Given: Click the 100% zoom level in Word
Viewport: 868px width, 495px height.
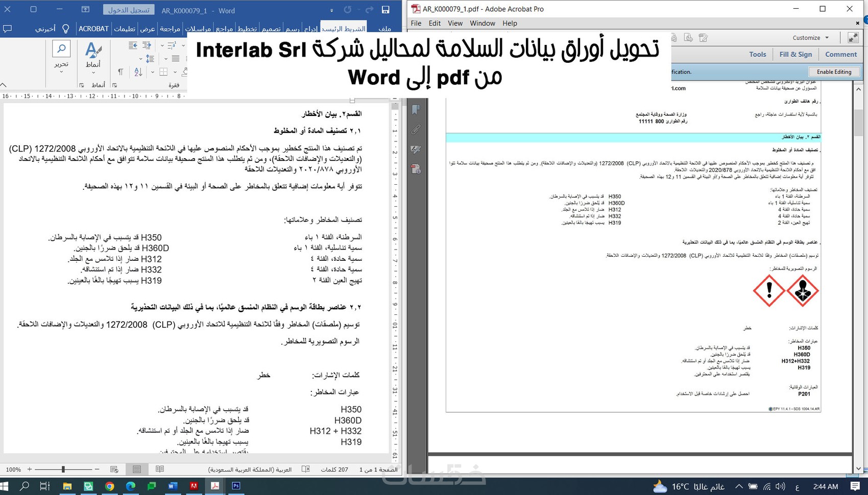Looking at the screenshot, I should (x=13, y=469).
